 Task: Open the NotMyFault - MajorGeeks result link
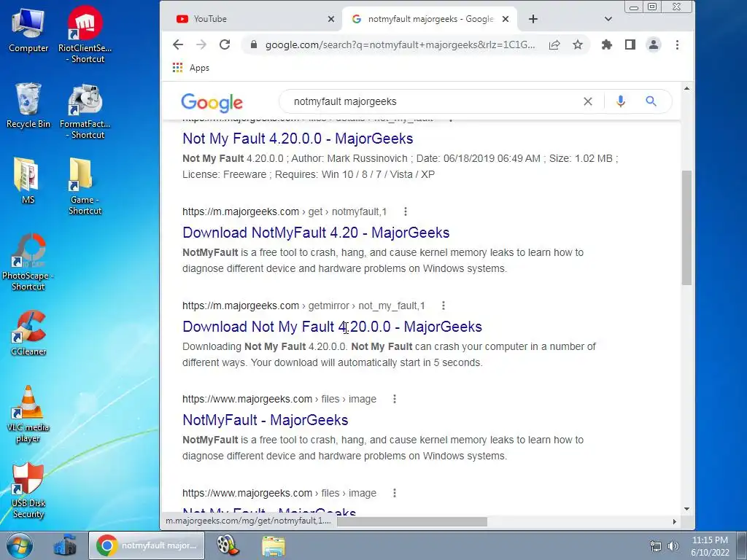pos(266,420)
